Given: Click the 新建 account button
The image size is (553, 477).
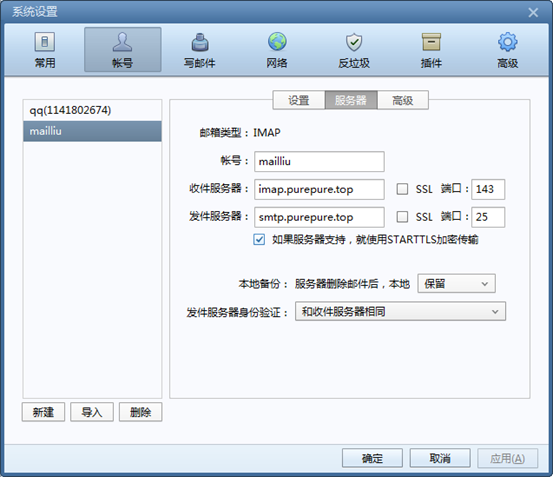Looking at the screenshot, I should click(43, 412).
